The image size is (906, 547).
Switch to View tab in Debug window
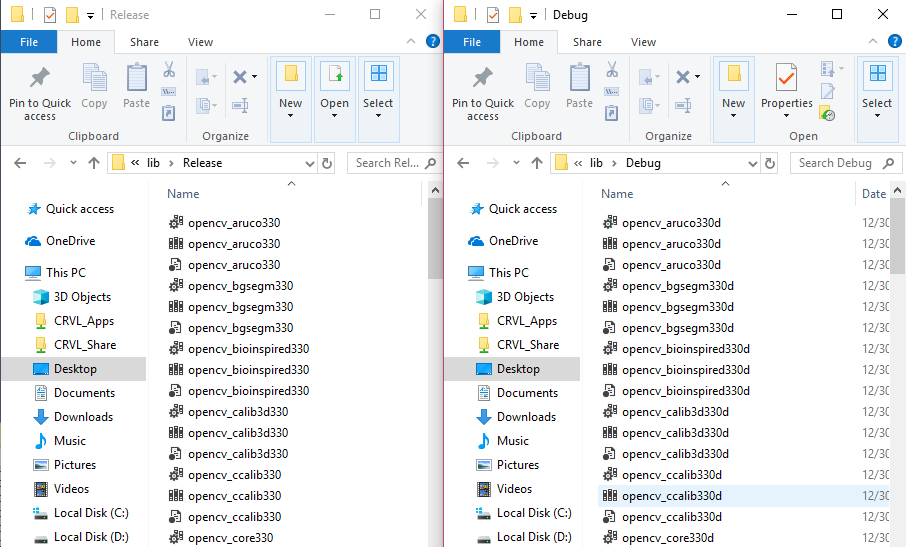643,42
